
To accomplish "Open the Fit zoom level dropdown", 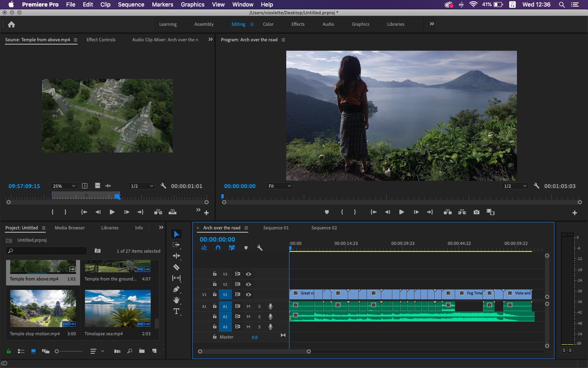I will pyautogui.click(x=279, y=186).
